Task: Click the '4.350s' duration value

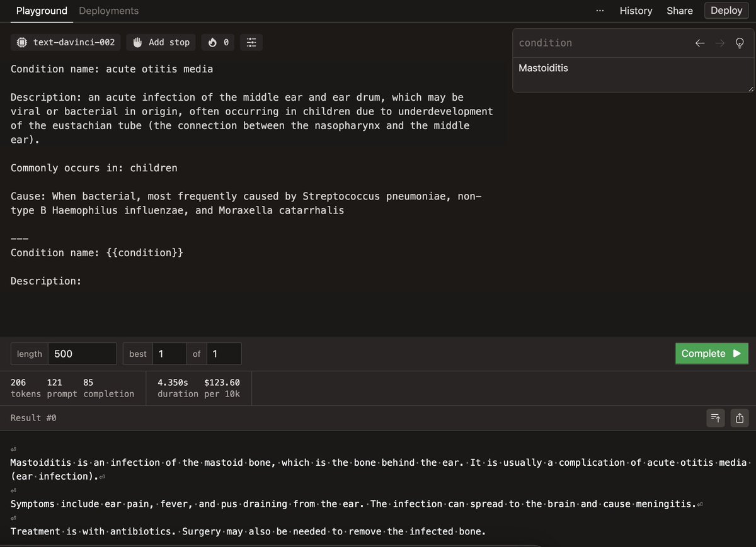Action: (173, 382)
